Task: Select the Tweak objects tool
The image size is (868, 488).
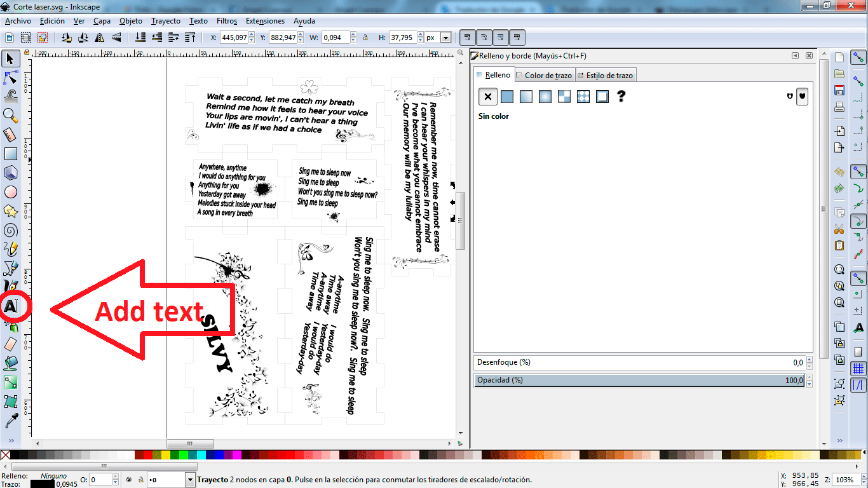Action: click(x=10, y=97)
